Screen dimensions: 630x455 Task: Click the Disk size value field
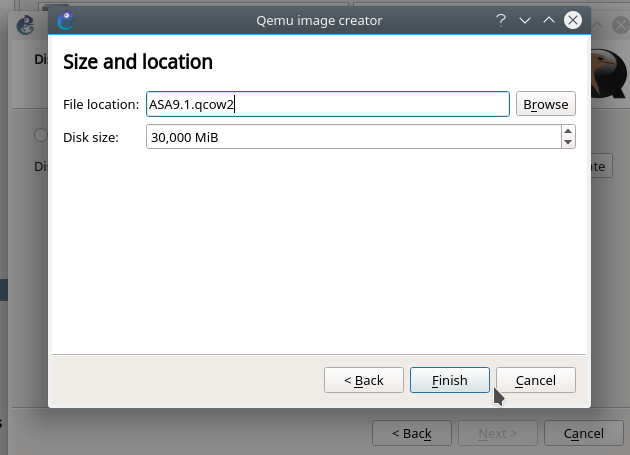pos(352,137)
